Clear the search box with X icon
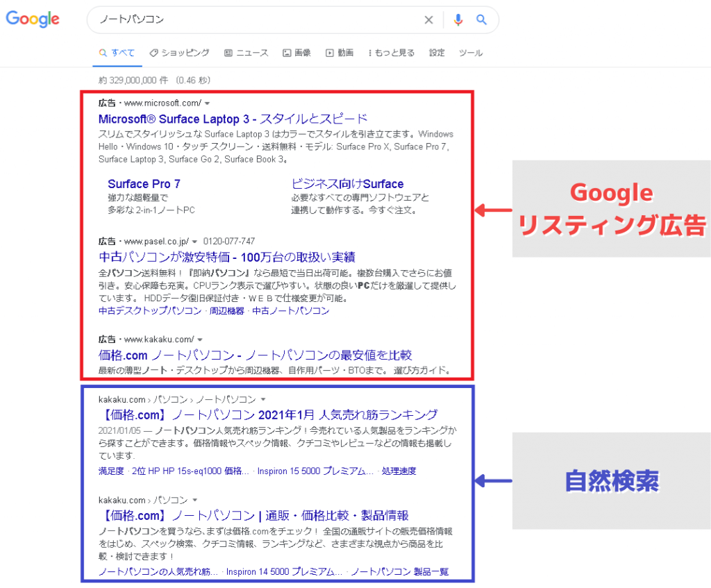 (x=428, y=19)
